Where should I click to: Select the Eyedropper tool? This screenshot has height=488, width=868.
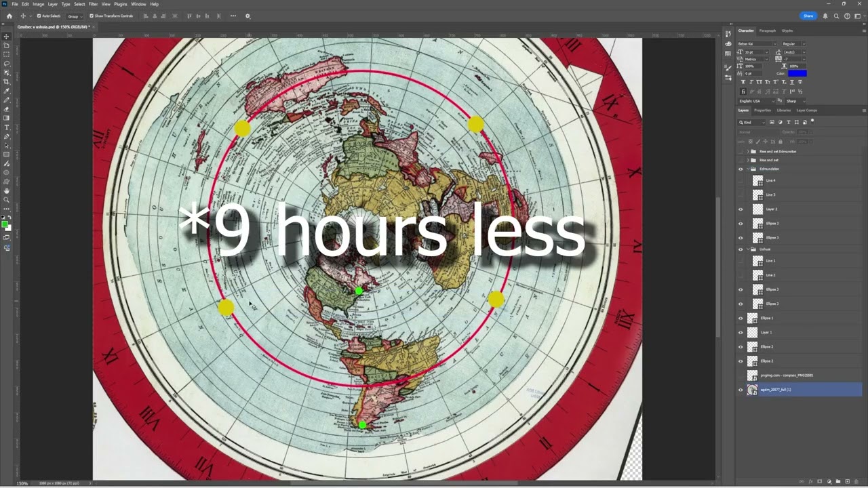pyautogui.click(x=7, y=91)
